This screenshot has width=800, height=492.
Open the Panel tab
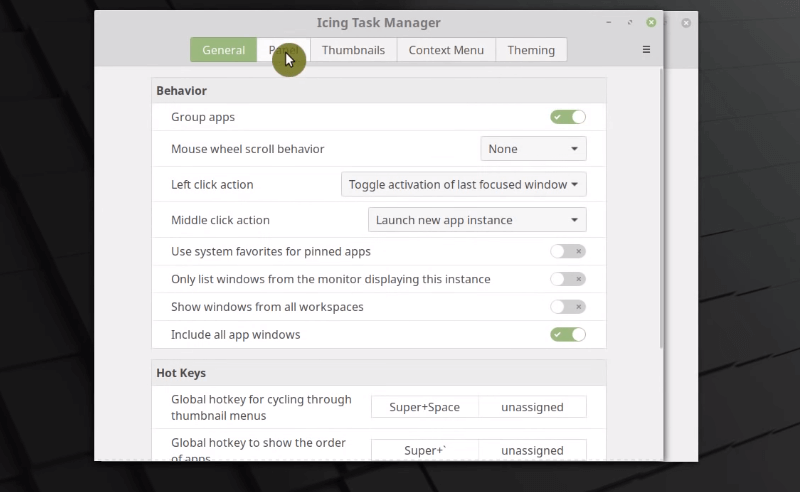pos(284,50)
